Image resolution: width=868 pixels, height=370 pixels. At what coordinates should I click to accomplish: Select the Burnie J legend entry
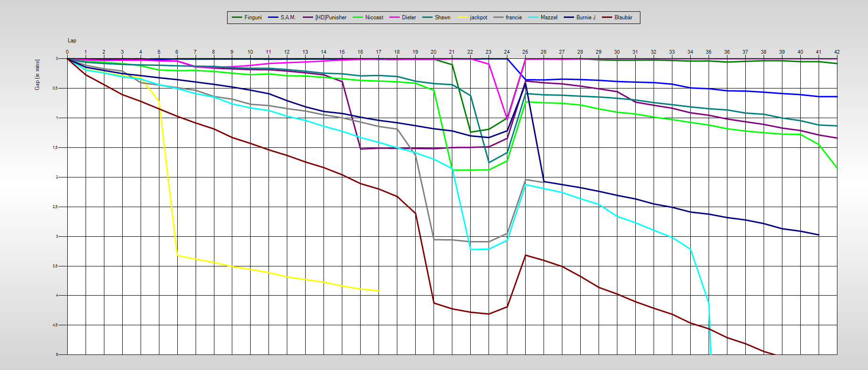pos(585,17)
